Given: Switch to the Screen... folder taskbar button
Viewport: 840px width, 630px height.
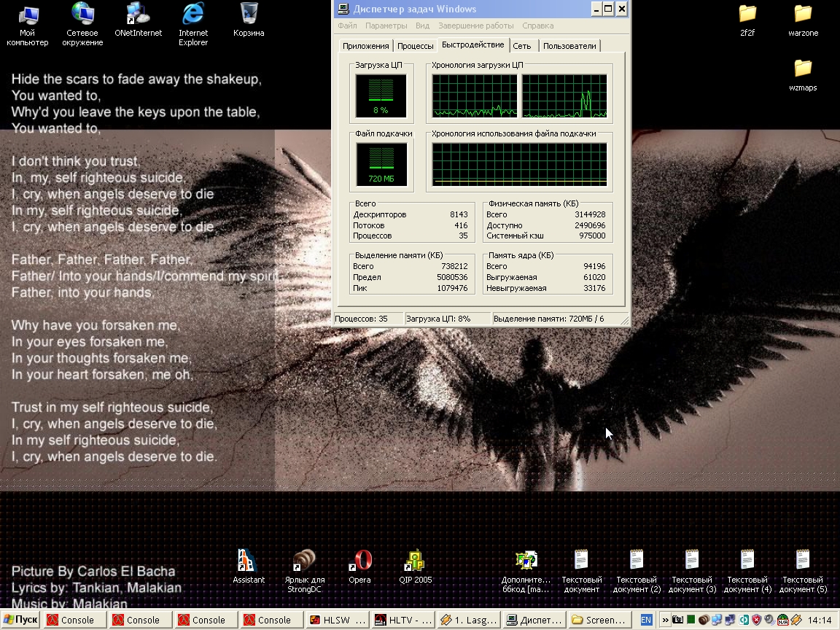Looking at the screenshot, I should coord(600,621).
